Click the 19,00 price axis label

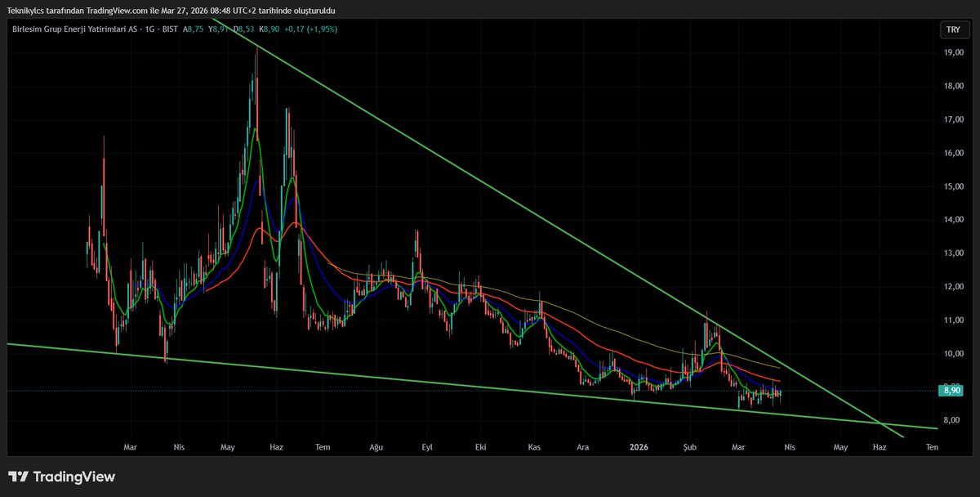tap(952, 52)
